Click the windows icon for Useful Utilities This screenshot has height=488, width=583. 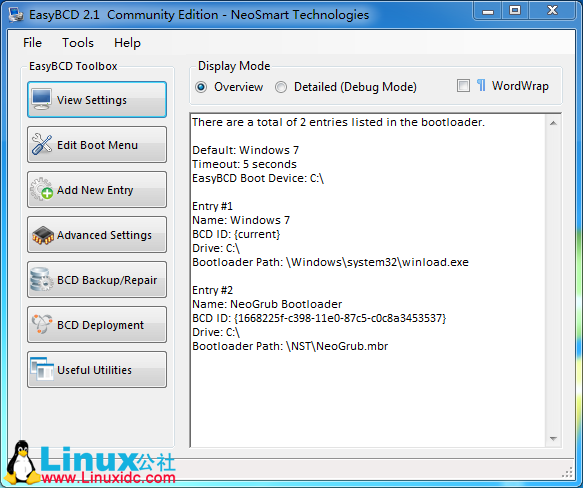tap(42, 369)
